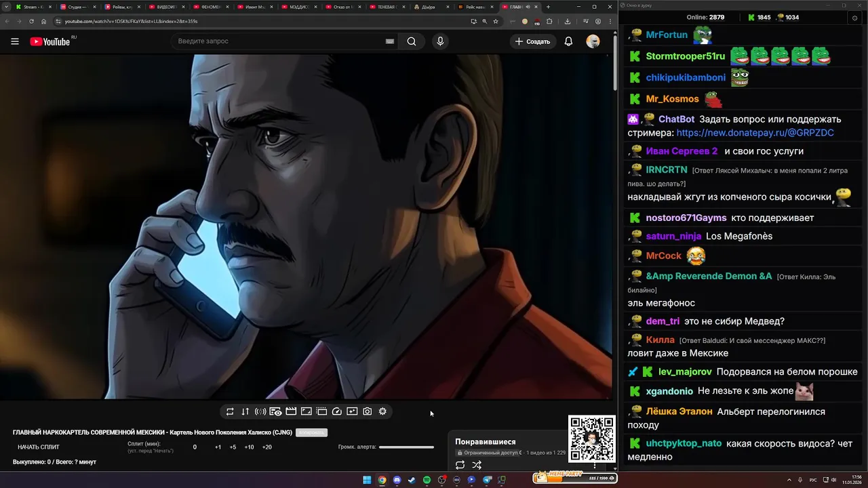Open the on-screen keyboard in search box
Viewport: 868px width, 488px height.
(x=390, y=41)
